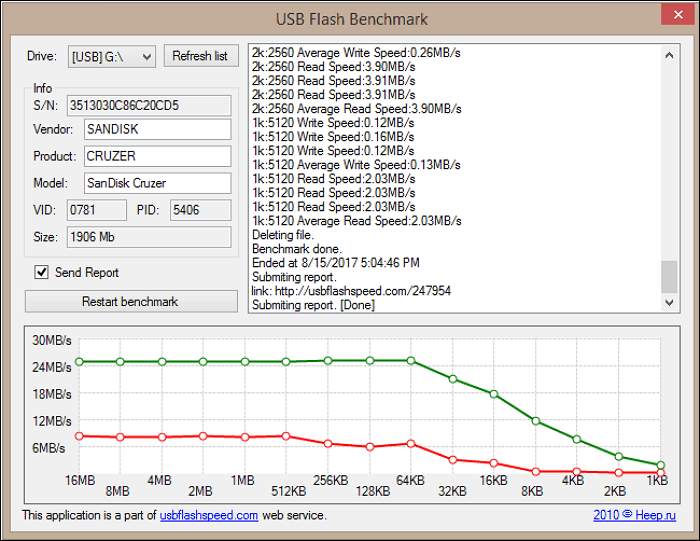Image resolution: width=700 pixels, height=541 pixels.
Task: Click the log scrollbar up arrow
Action: click(668, 50)
